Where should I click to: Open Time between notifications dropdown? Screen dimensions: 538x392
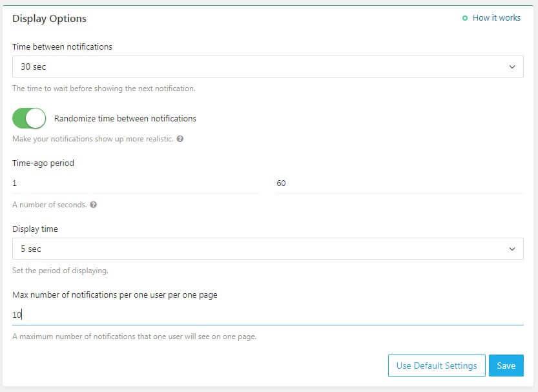pos(267,67)
